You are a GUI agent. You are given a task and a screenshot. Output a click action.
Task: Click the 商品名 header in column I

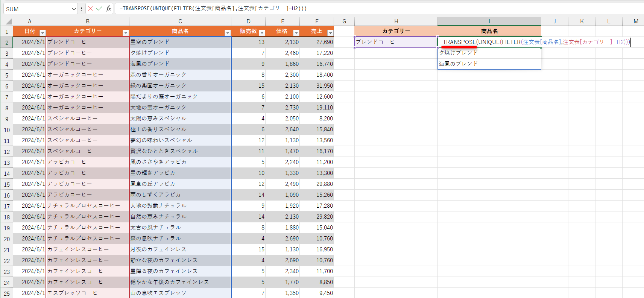(489, 31)
